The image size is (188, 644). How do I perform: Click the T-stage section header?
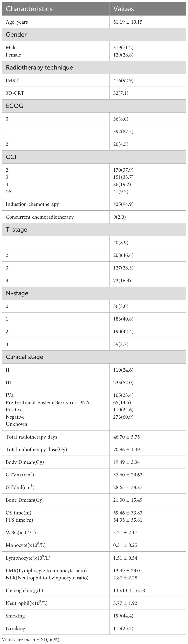click(16, 230)
